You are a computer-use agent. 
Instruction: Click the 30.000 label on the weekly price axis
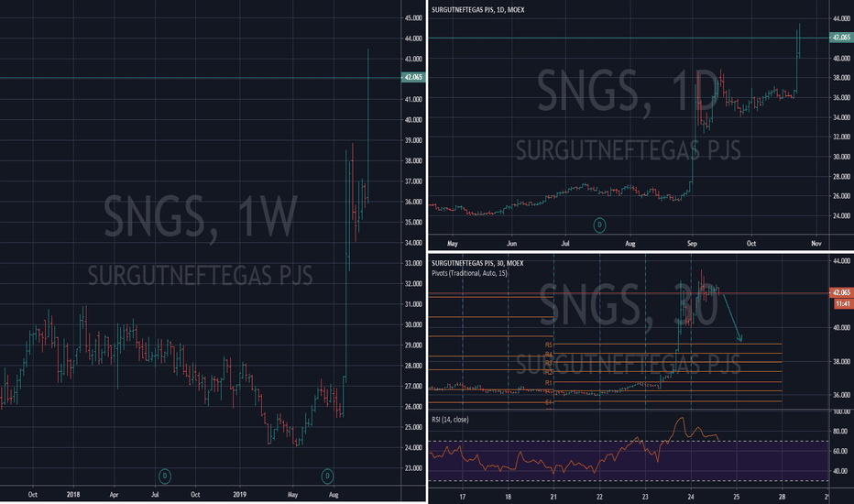413,324
